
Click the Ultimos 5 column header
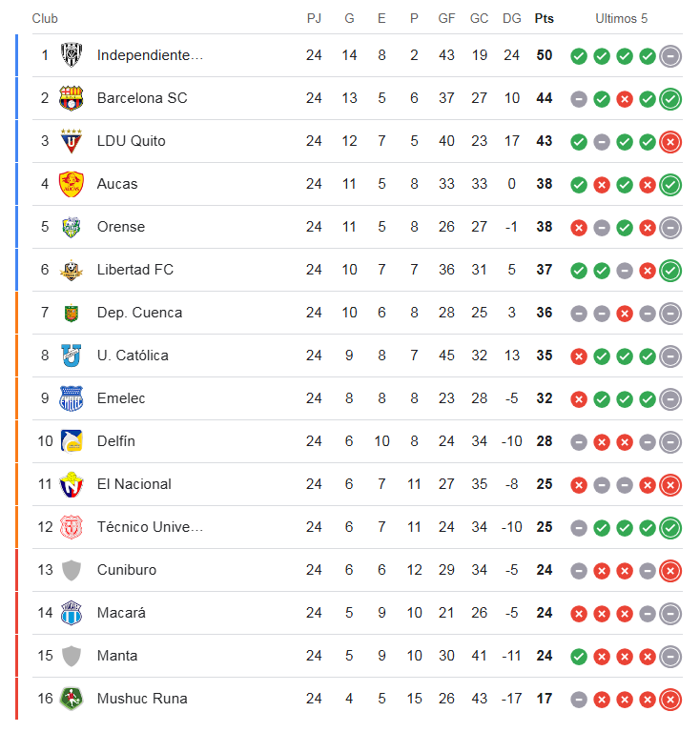coord(621,19)
